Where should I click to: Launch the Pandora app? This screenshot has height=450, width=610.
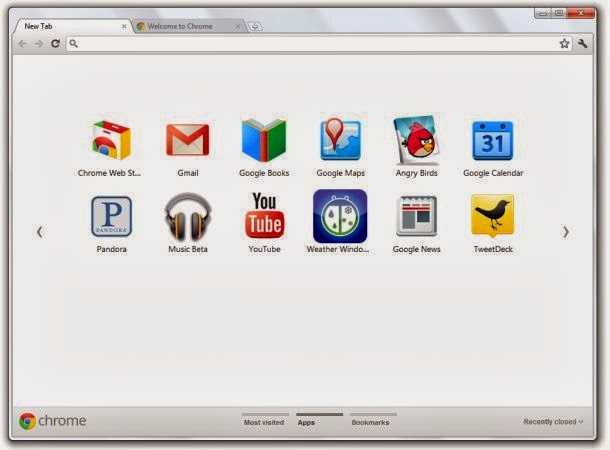click(111, 216)
